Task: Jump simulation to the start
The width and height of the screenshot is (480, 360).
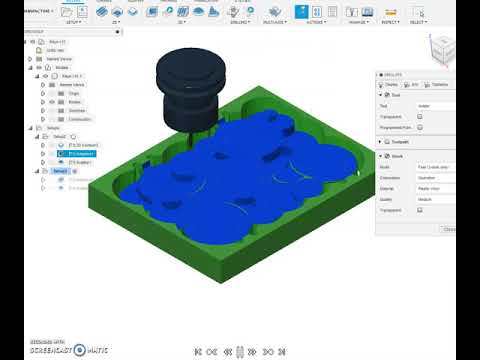Action: (198, 352)
